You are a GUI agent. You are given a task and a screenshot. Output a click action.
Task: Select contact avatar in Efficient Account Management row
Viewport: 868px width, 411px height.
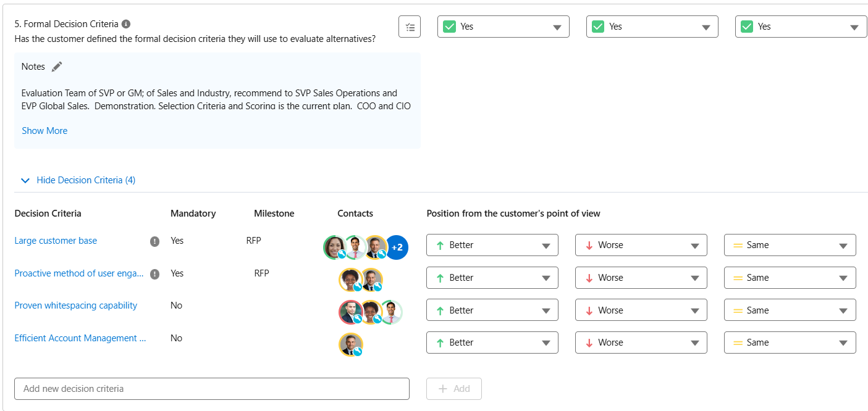[x=351, y=344]
